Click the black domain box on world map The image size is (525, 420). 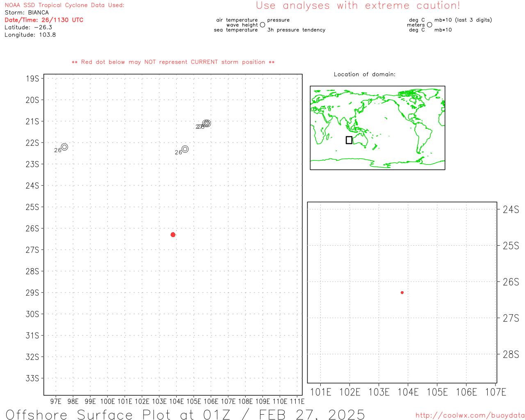[x=349, y=140]
